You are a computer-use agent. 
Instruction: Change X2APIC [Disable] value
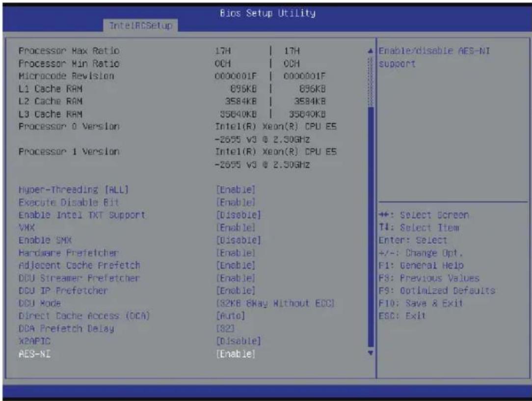click(x=239, y=341)
